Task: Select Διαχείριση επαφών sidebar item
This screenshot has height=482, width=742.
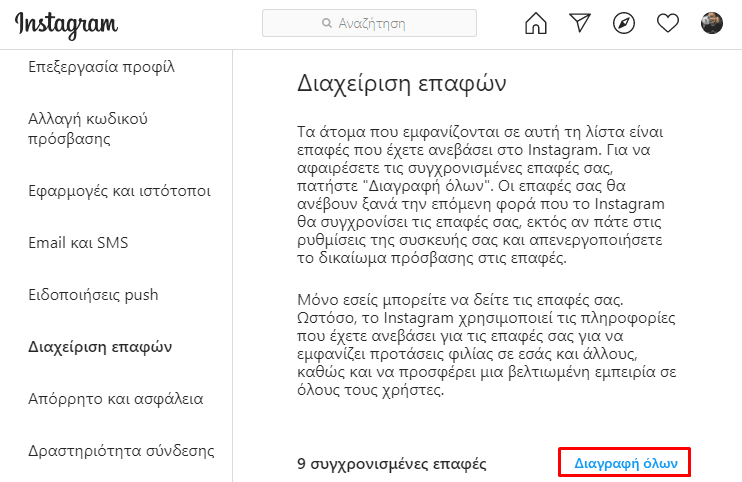Action: [x=100, y=347]
